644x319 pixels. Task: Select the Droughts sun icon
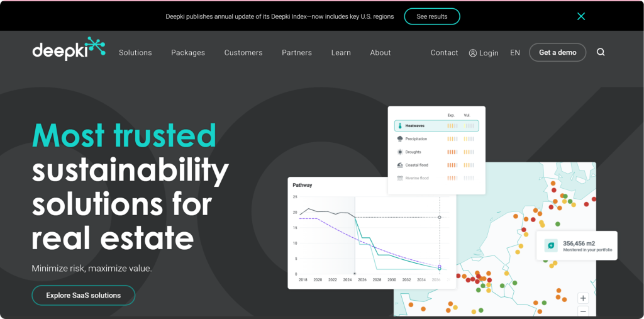coord(399,152)
